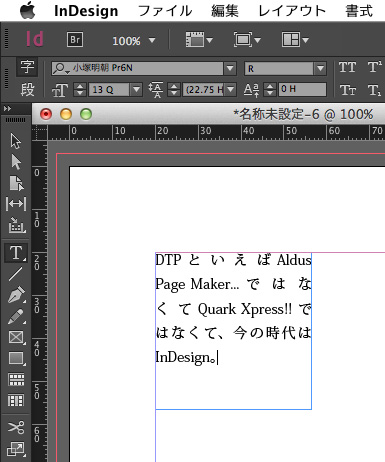Screen dimensions: 385x462
Task: Click the InDesign Id logo icon
Action: 35,39
